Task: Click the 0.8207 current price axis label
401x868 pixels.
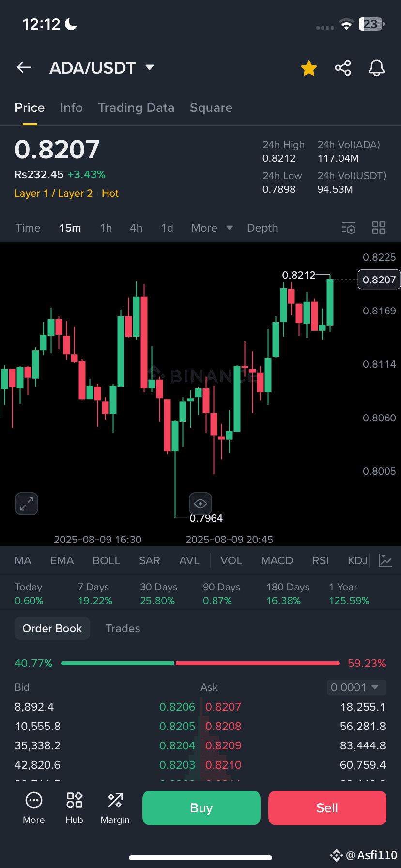Action: tap(379, 279)
